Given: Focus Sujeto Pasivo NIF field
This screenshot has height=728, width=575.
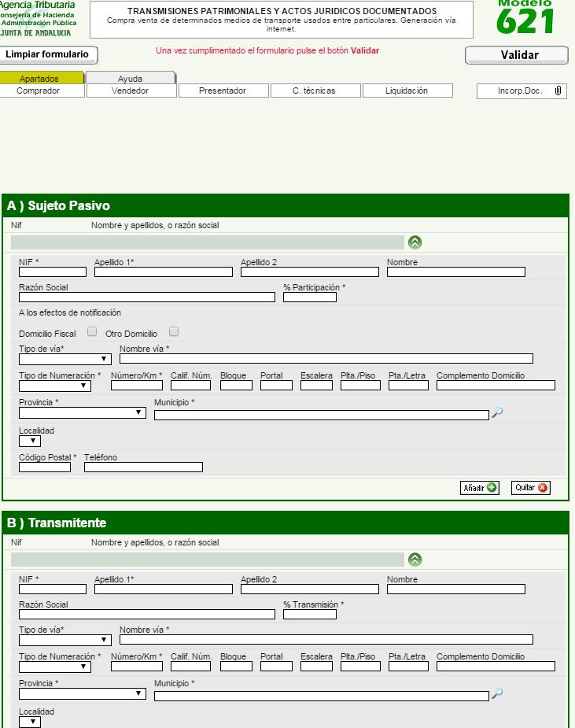Looking at the screenshot, I should [x=53, y=272].
